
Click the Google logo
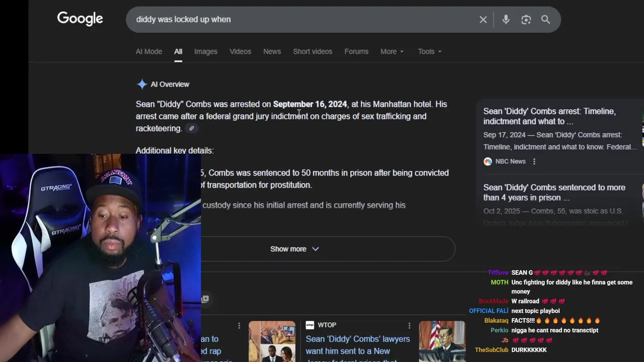click(x=80, y=19)
